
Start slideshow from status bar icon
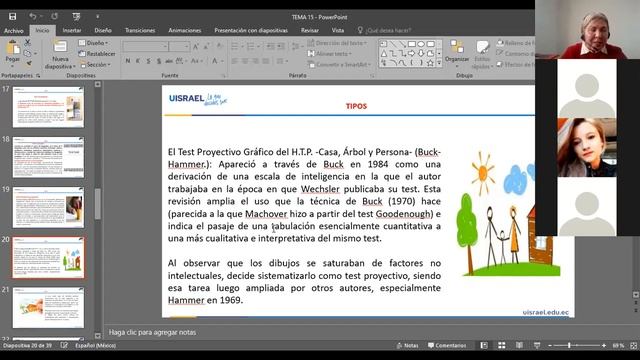point(537,345)
